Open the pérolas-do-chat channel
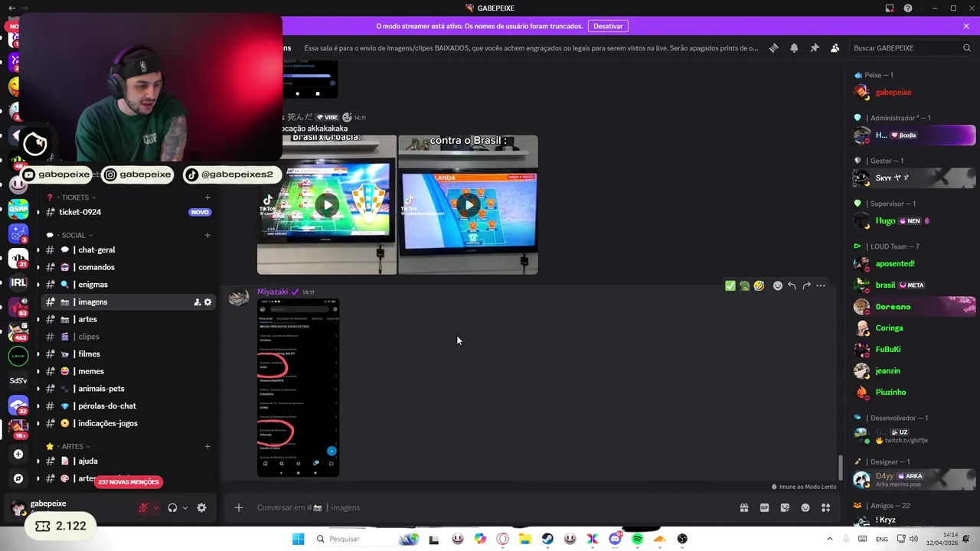This screenshot has height=551, width=980. 128,406
